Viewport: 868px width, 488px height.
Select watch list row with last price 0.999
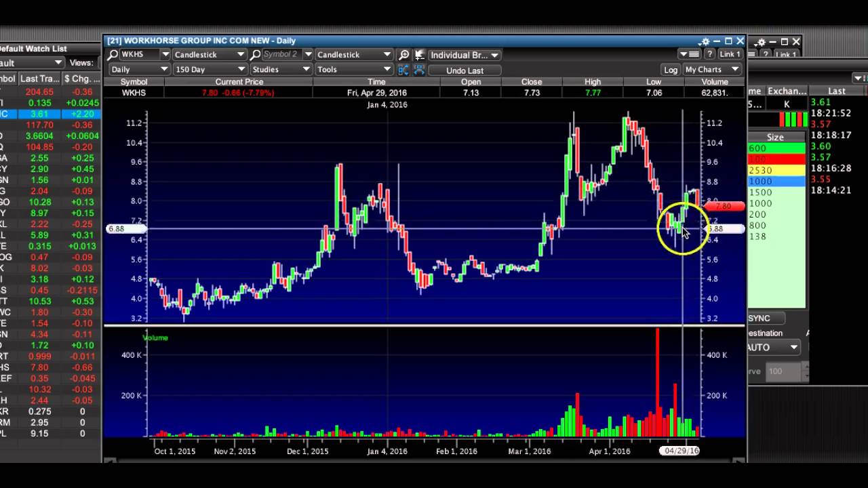click(50, 356)
